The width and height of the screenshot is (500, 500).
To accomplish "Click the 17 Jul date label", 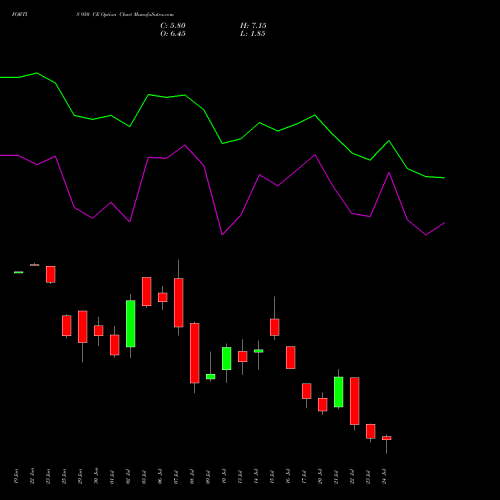I will (x=304, y=477).
